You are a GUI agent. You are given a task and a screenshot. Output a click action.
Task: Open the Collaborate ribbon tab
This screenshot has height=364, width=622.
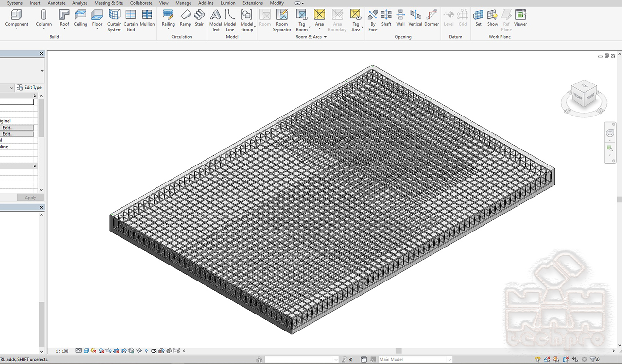141,3
